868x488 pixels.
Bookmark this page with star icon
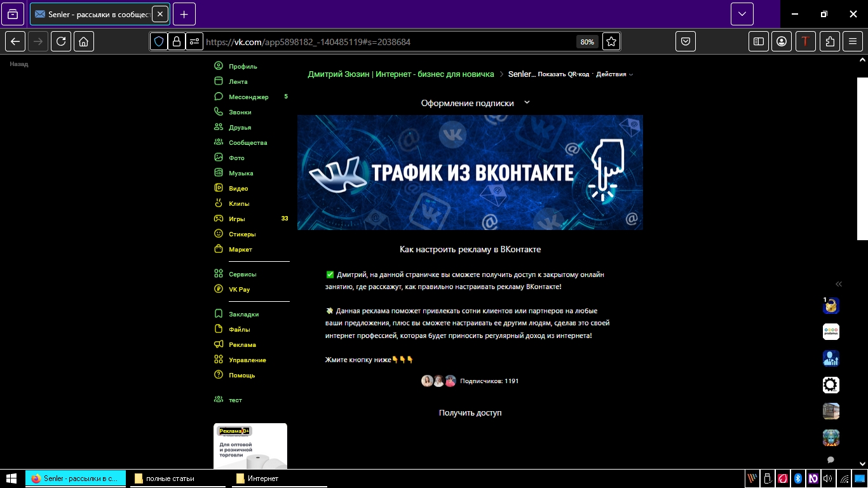[611, 41]
